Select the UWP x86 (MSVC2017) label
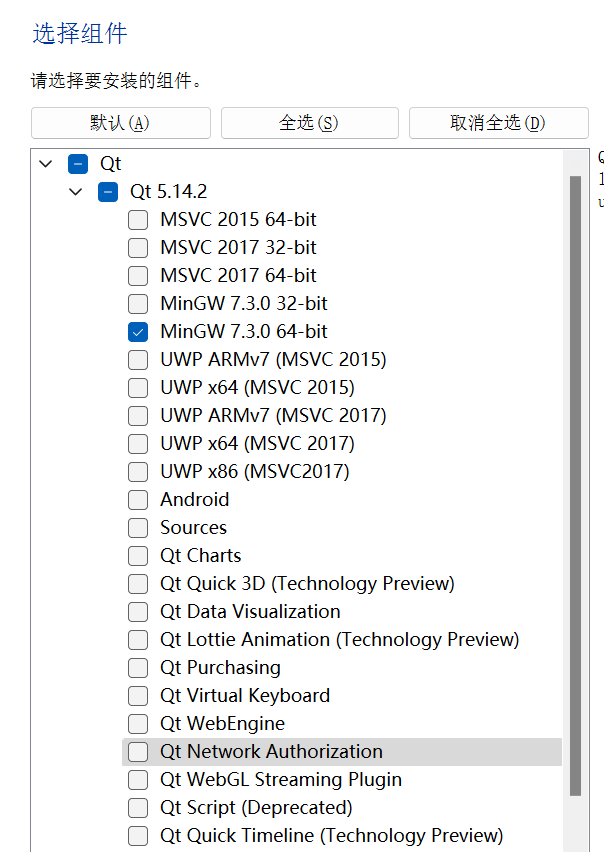The height and width of the screenshot is (852, 604). pos(255,472)
